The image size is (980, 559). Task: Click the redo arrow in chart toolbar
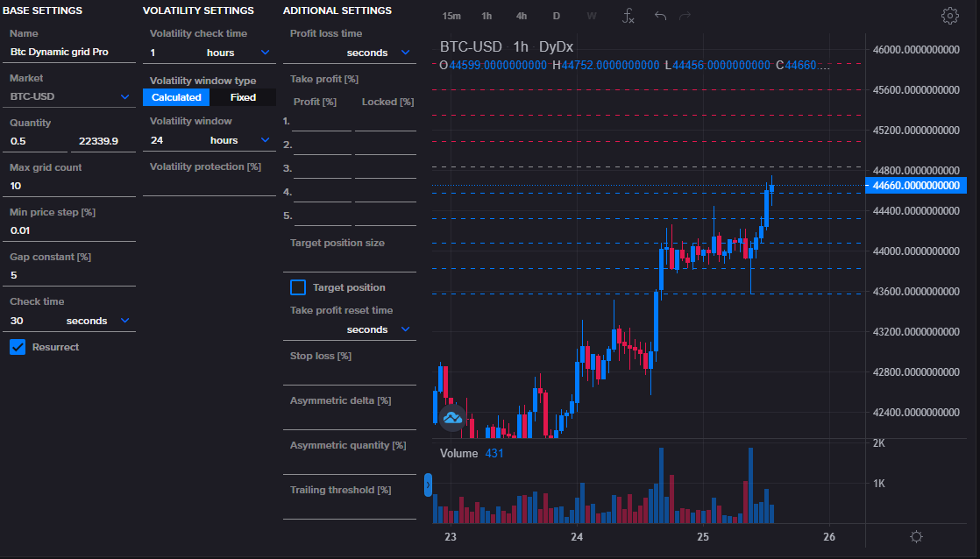pos(685,16)
